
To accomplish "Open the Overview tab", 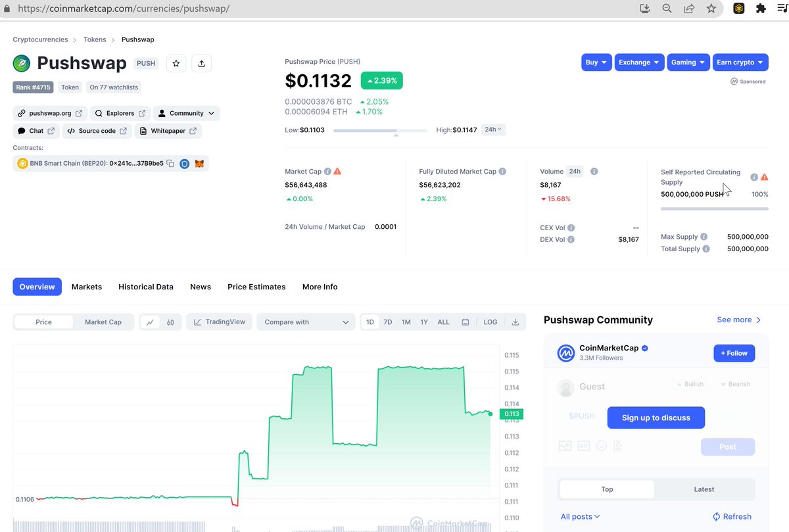I will 37,287.
